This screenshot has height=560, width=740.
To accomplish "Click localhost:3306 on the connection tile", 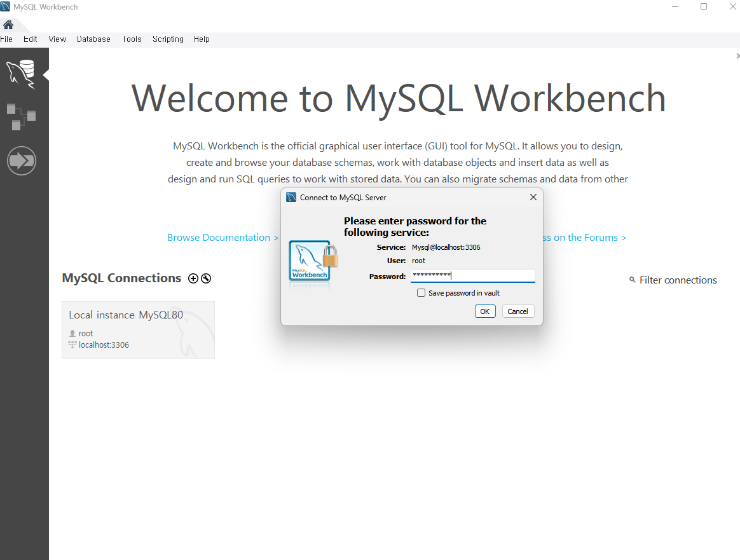I will click(x=104, y=345).
